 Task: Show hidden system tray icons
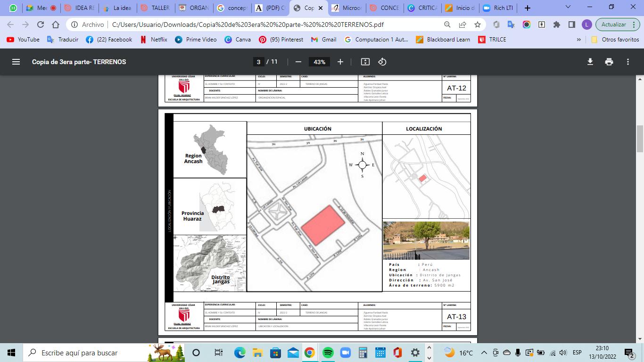coord(484,353)
